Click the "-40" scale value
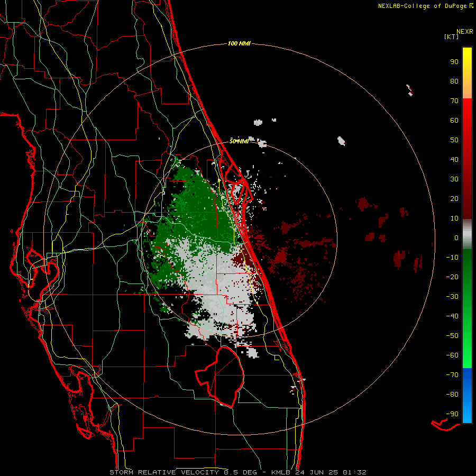Viewport: 476px width, 476px height. tap(452, 316)
